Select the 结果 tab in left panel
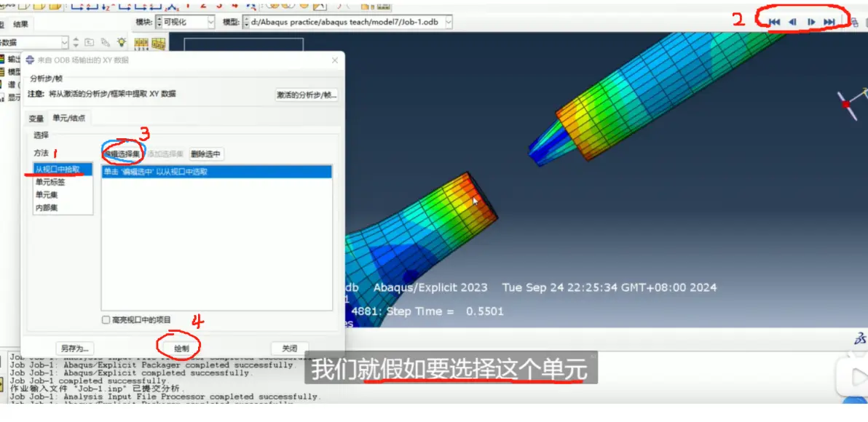 coord(22,24)
